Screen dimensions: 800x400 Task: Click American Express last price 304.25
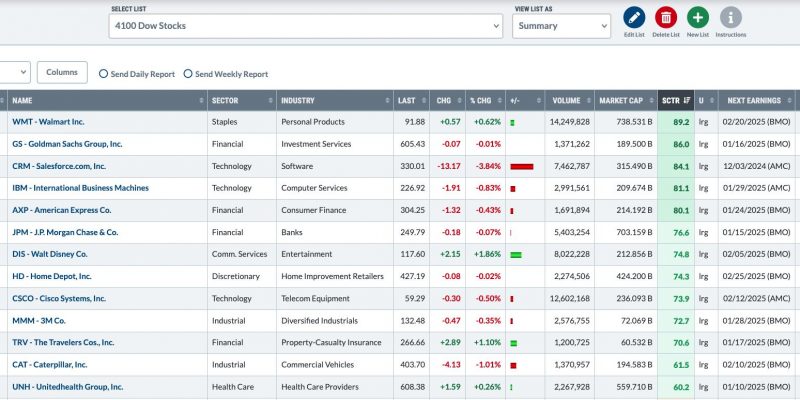[413, 210]
